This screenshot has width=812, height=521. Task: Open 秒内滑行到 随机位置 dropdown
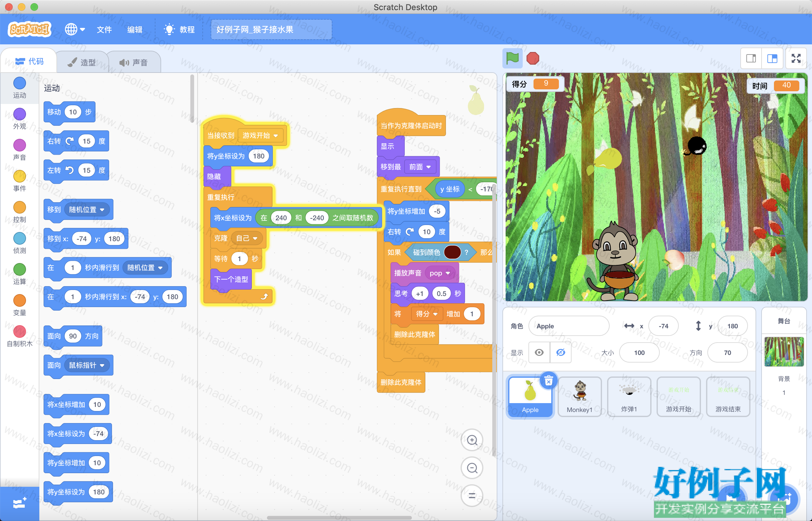pos(145,268)
